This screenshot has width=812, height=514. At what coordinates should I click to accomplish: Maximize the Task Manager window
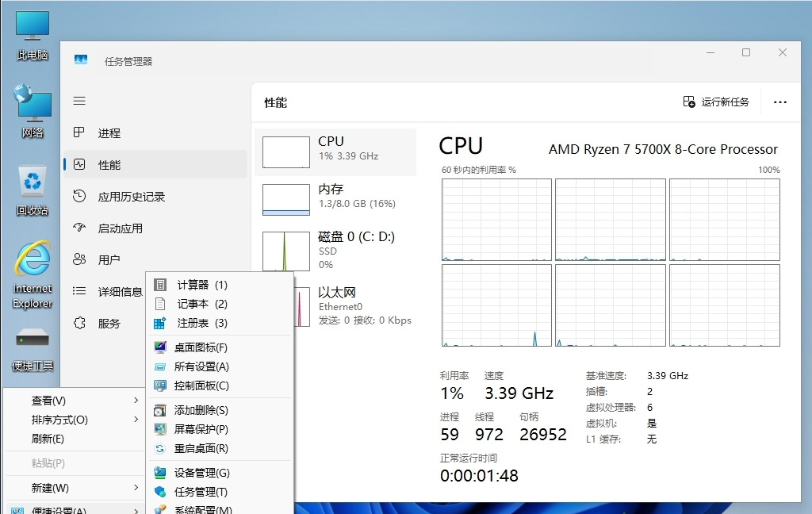[x=746, y=52]
